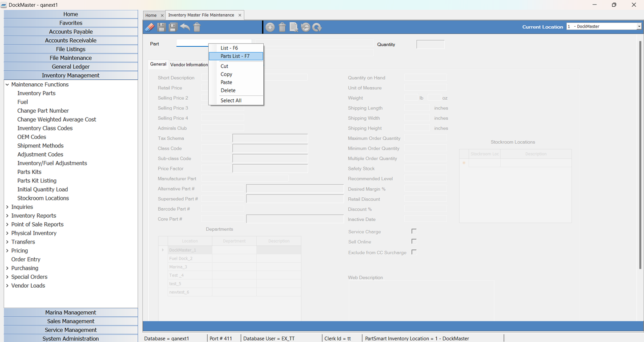Click the eraser clear-form toolbar icon
The image size is (644, 342).
[x=150, y=27]
